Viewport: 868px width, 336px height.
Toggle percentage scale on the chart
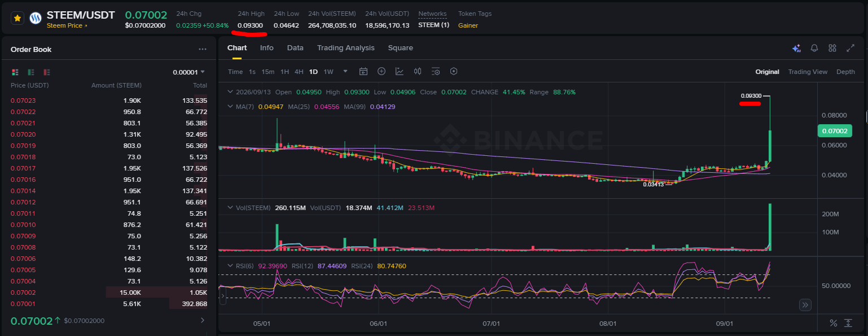[x=833, y=323]
